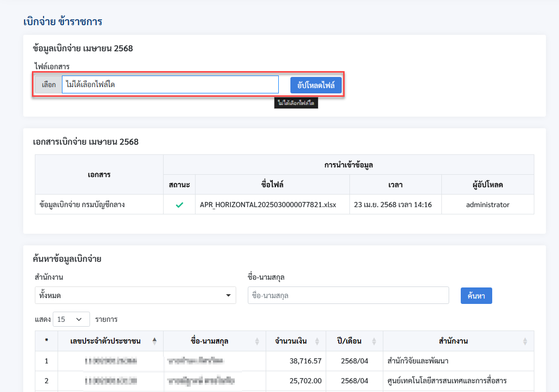Click the สถานะ column header
This screenshot has width=559, height=392.
point(180,184)
